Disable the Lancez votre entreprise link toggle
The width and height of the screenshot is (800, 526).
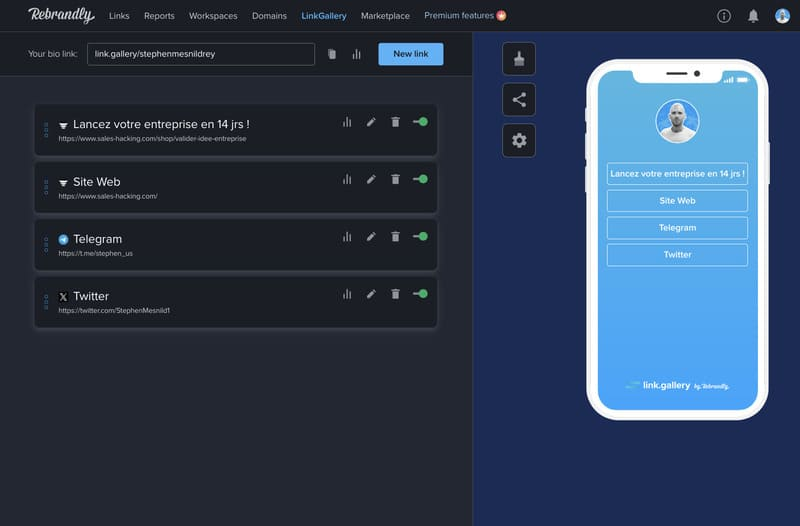[420, 122]
